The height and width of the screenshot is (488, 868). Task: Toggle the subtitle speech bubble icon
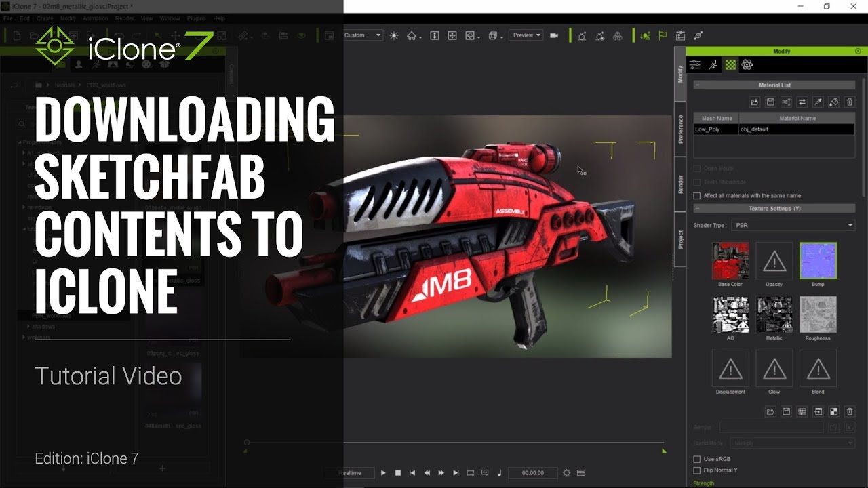[485, 473]
